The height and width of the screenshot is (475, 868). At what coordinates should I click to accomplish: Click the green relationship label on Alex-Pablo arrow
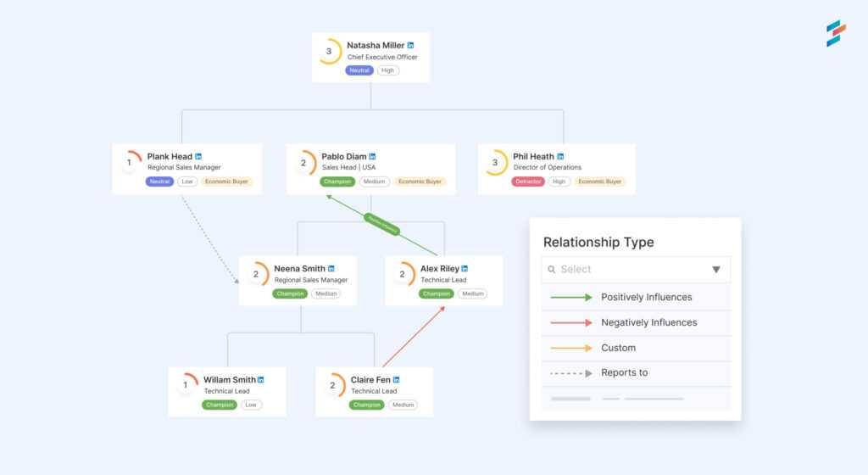pyautogui.click(x=381, y=224)
